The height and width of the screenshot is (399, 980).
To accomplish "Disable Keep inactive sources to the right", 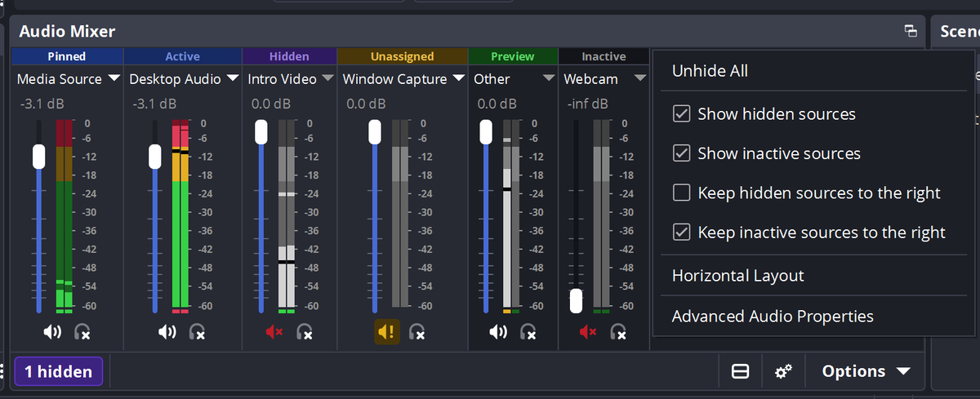I will pyautogui.click(x=681, y=233).
